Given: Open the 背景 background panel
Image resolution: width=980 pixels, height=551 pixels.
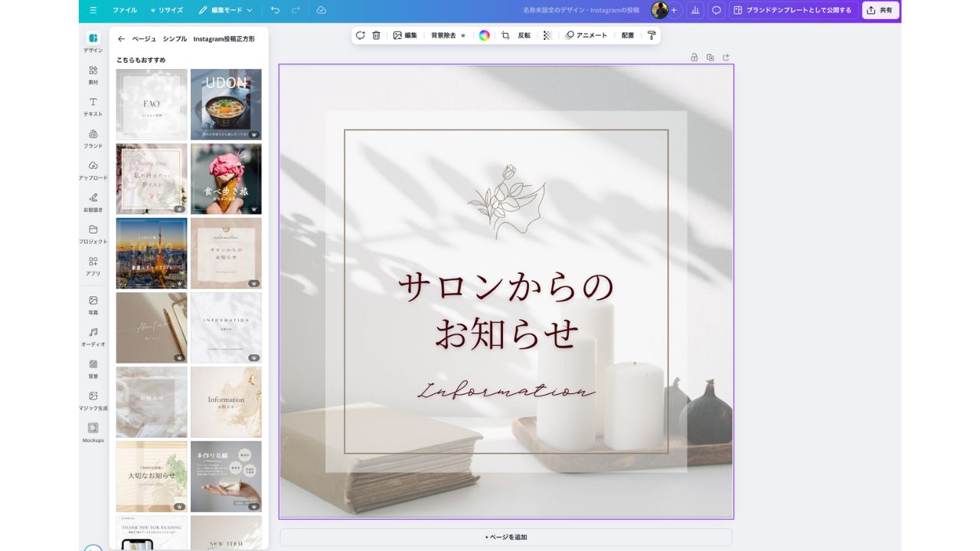Looking at the screenshot, I should point(93,370).
